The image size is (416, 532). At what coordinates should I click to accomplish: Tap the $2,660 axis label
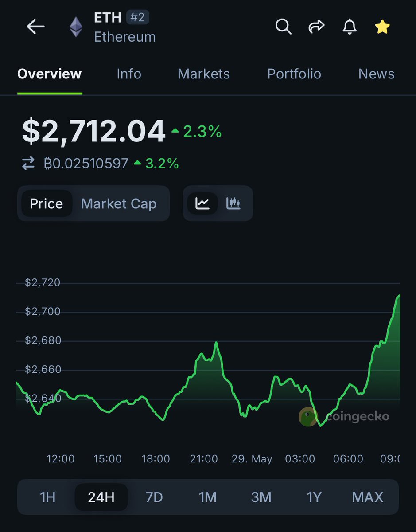pyautogui.click(x=42, y=369)
